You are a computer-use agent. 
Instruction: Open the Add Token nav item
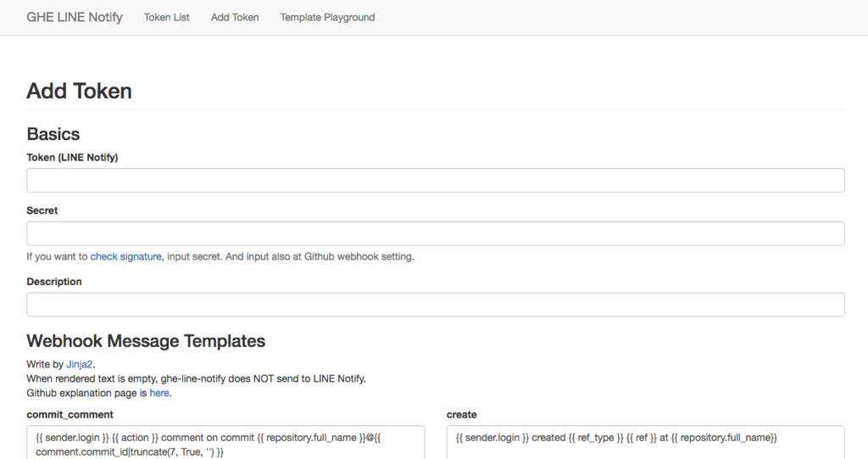(235, 17)
